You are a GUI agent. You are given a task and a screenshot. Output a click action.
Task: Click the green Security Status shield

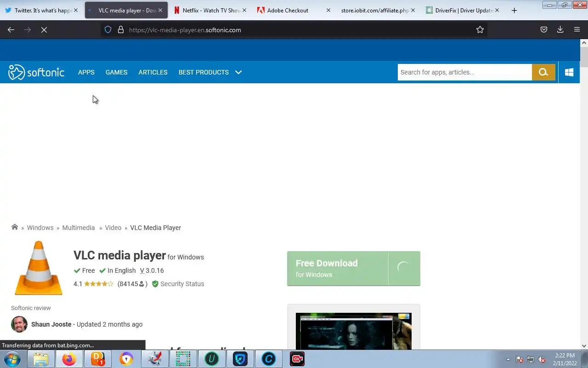(155, 284)
